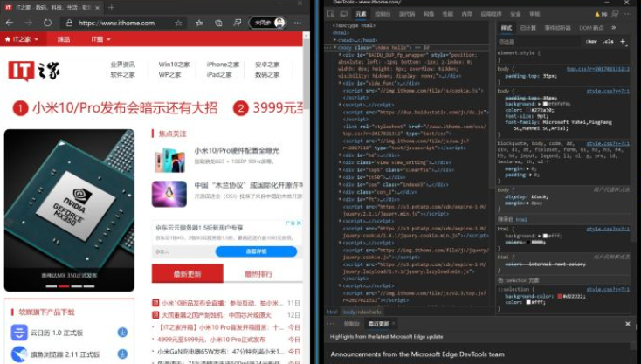
Task: Close the ad with the X icon
Action: 299,223
